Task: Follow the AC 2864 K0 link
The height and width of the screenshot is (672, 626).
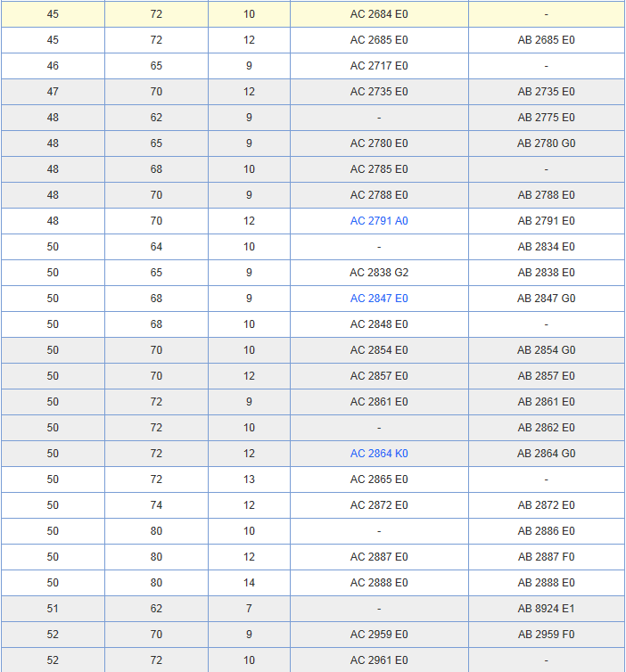Action: pyautogui.click(x=379, y=454)
